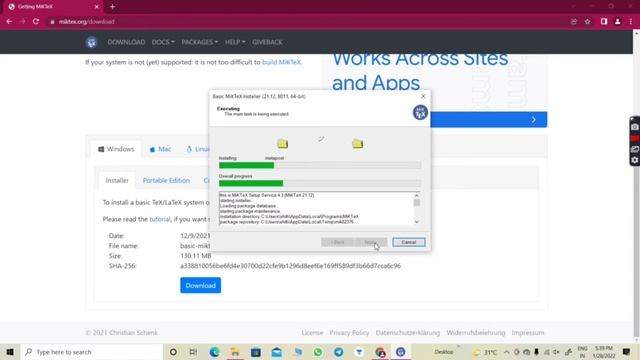Reload the miktex.org page
Viewport: 640px width, 360px height.
click(x=36, y=22)
